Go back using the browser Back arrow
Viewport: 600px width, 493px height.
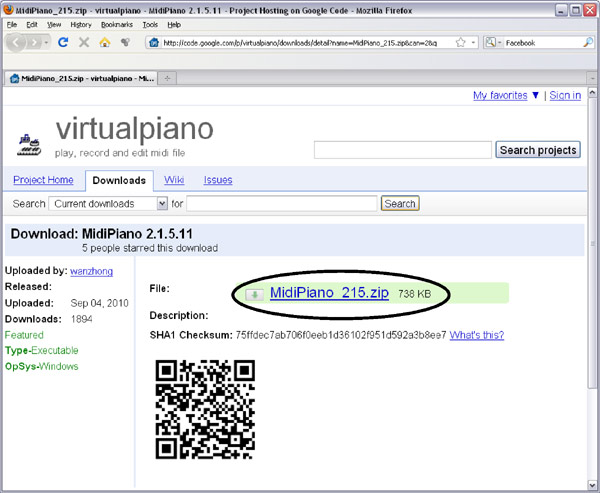point(16,42)
